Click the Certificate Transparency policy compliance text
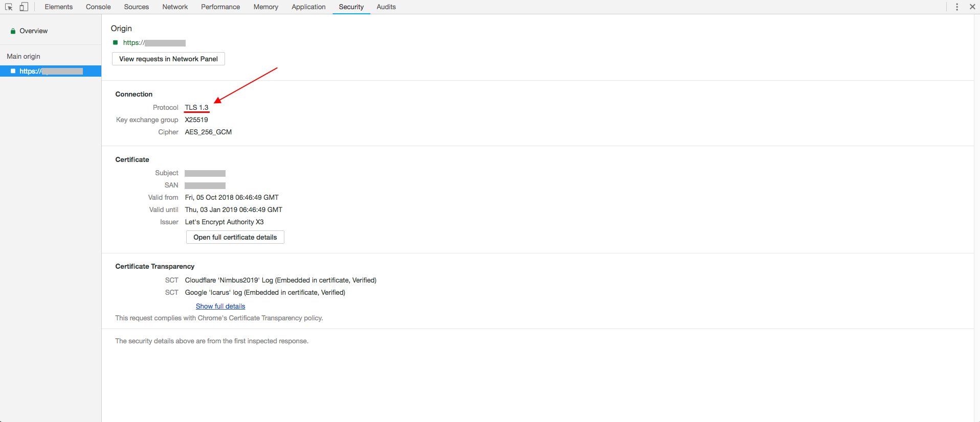The image size is (980, 422). click(x=219, y=318)
